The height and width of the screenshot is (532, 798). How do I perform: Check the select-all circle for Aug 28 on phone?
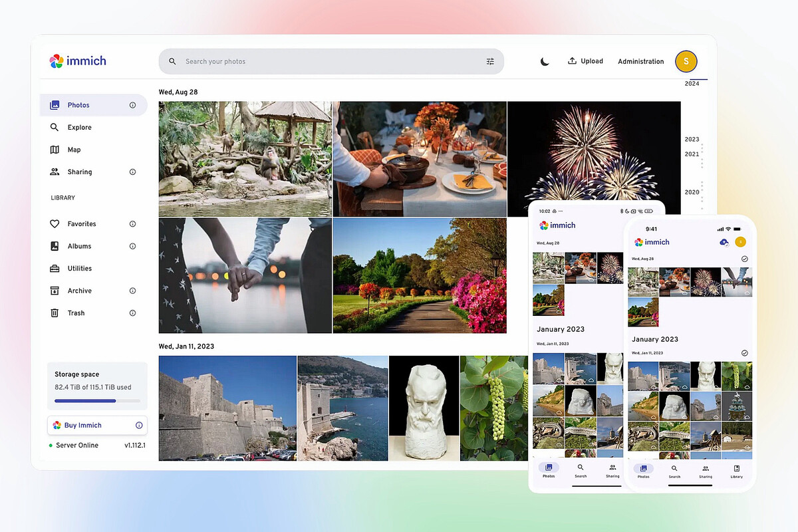(x=744, y=259)
